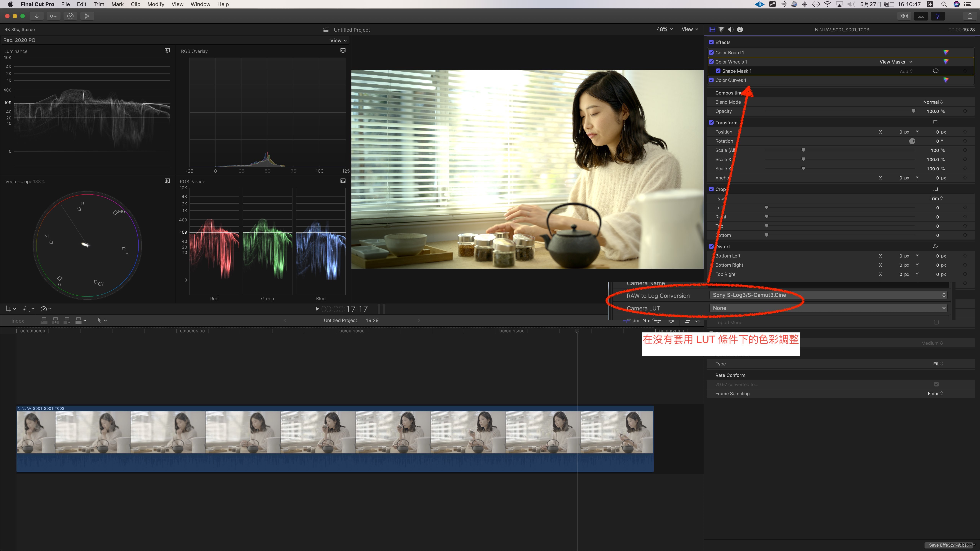Uncheck the Shape Mask 1 checkbox
The width and height of the screenshot is (980, 551).
718,71
